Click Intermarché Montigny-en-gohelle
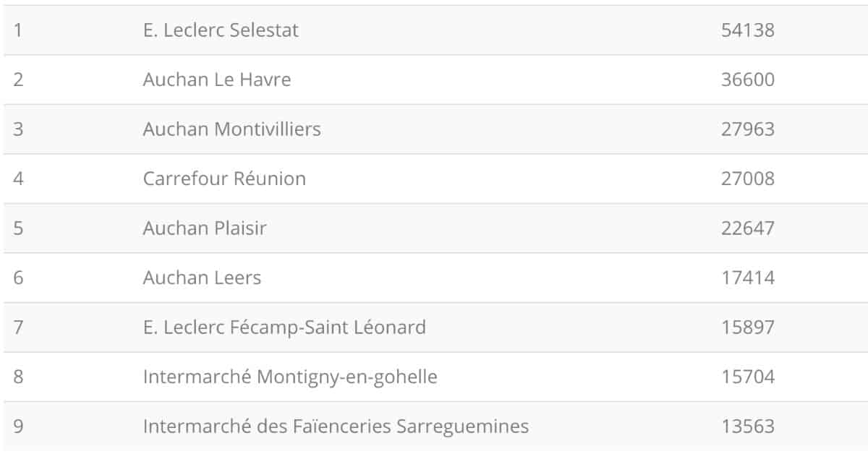The height and width of the screenshot is (454, 868). click(290, 377)
